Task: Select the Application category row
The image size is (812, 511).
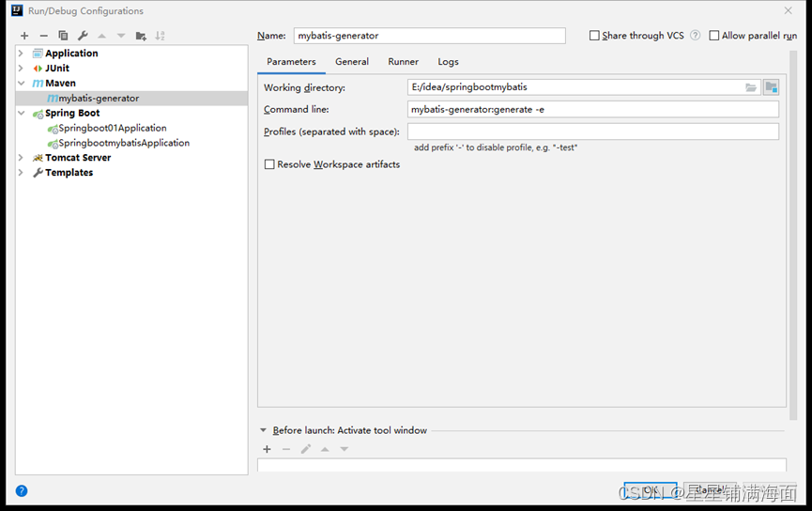Action: pos(131,54)
